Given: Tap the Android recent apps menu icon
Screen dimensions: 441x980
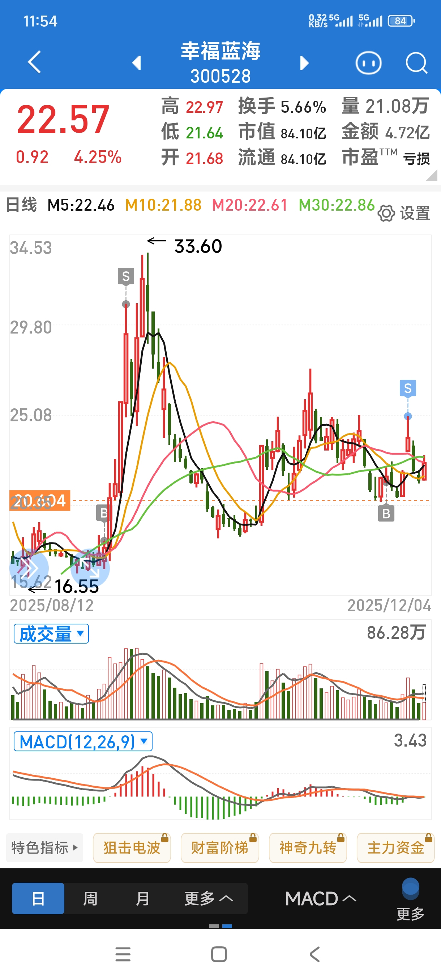Looking at the screenshot, I should coord(123,954).
